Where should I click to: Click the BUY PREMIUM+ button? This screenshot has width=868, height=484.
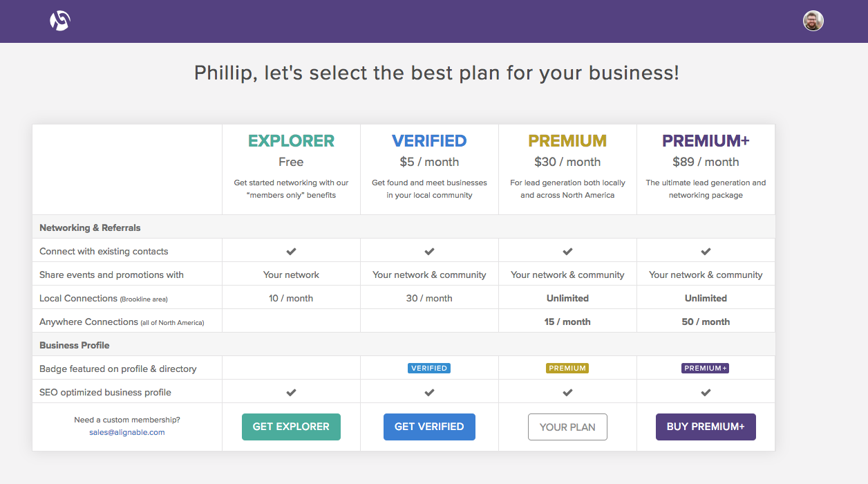(x=706, y=427)
